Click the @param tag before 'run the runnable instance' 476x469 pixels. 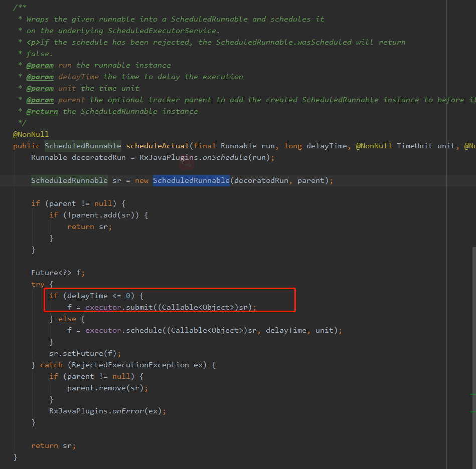coord(40,65)
